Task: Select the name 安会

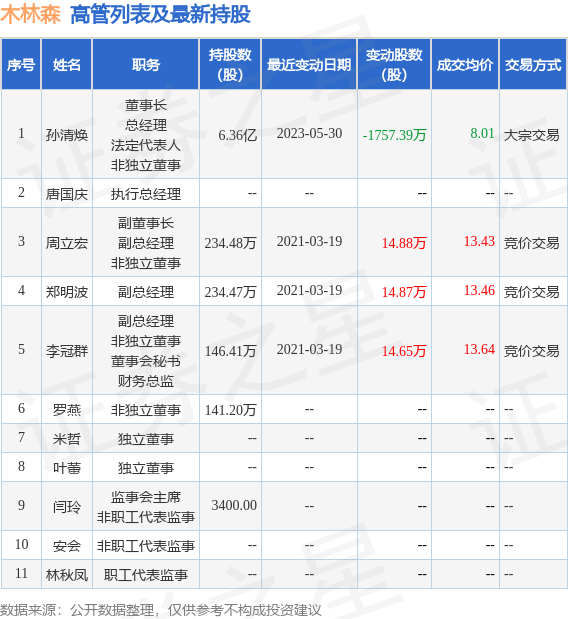Action: (67, 546)
